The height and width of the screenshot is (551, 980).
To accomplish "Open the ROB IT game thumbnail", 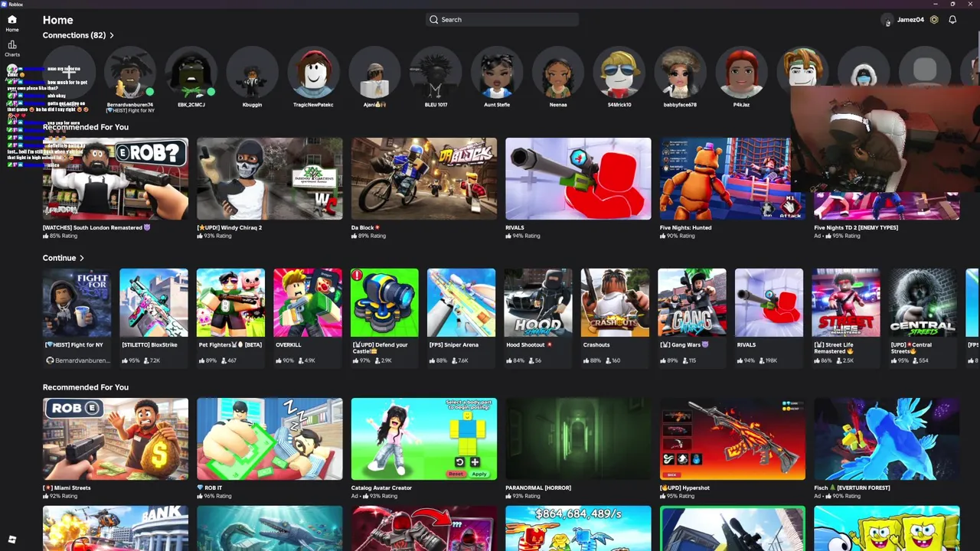I will point(269,439).
